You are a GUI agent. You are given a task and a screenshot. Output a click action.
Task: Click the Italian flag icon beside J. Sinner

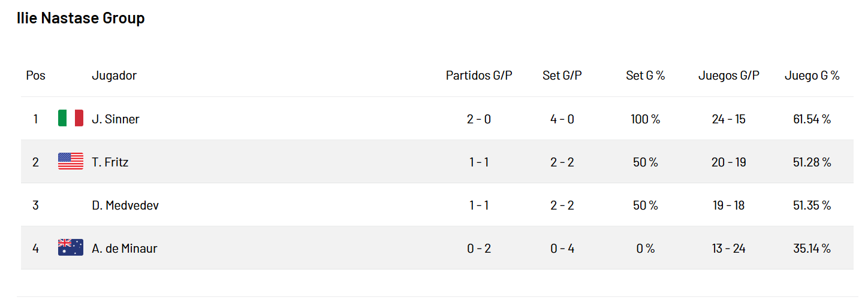(x=71, y=119)
